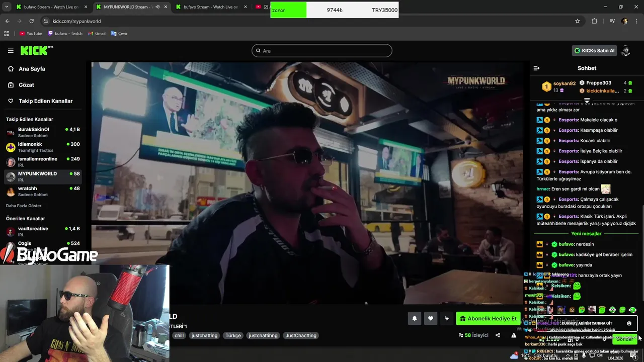The height and width of the screenshot is (362, 644).
Task: Click the KICKs Satın Al button
Action: tap(594, 51)
